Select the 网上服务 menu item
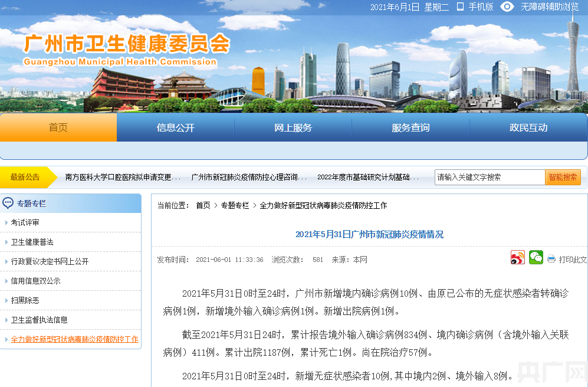The height and width of the screenshot is (387, 588). [x=293, y=127]
